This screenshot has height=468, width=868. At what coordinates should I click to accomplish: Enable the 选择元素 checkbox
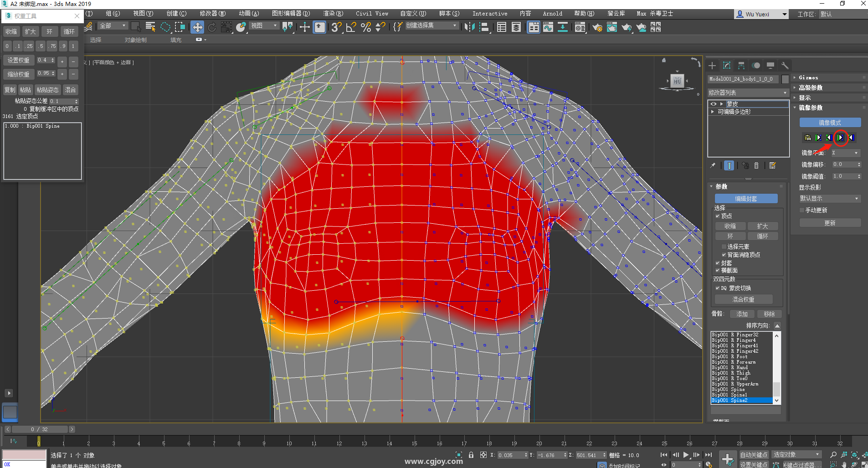click(x=724, y=247)
